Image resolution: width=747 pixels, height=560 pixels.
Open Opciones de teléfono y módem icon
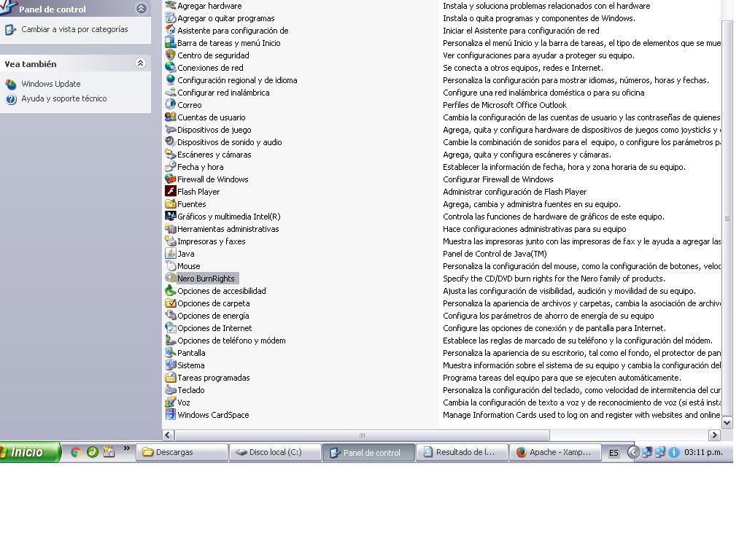(x=171, y=340)
